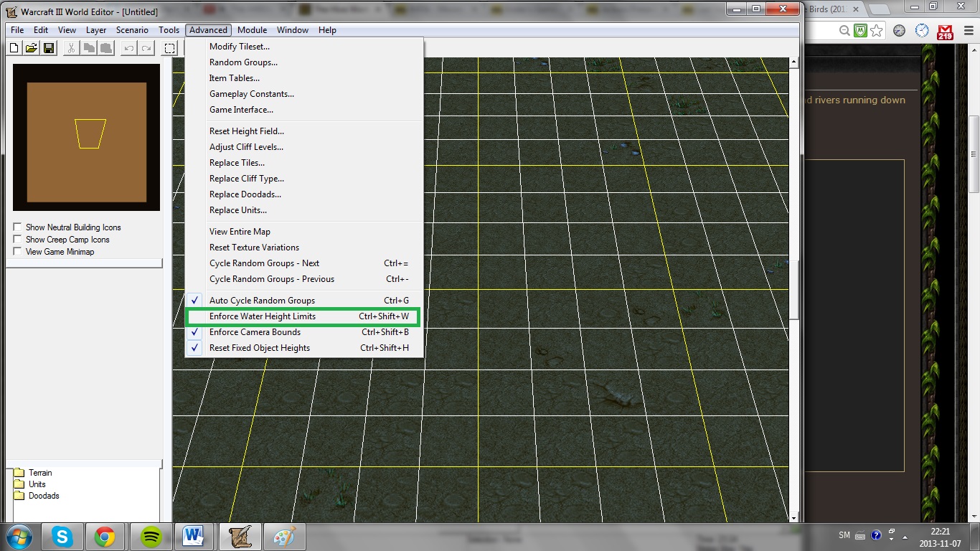Open Spotify from the taskbar
This screenshot has height=551, width=980.
click(x=151, y=537)
